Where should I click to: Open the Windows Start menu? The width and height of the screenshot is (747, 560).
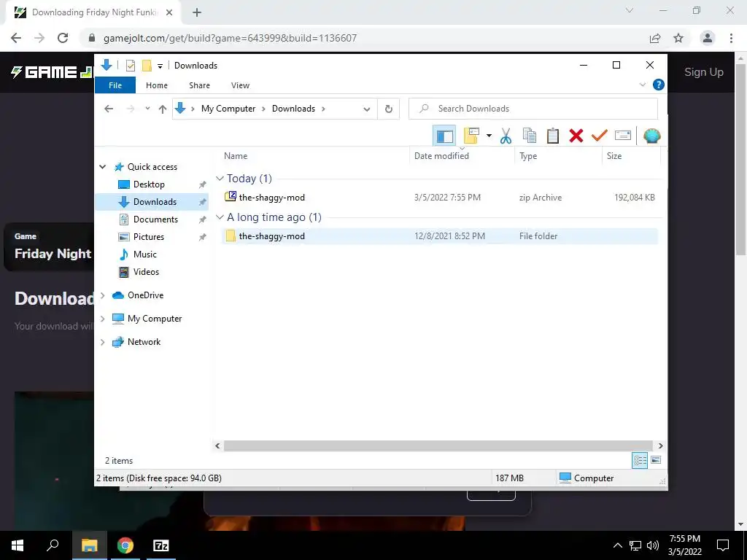[18, 545]
